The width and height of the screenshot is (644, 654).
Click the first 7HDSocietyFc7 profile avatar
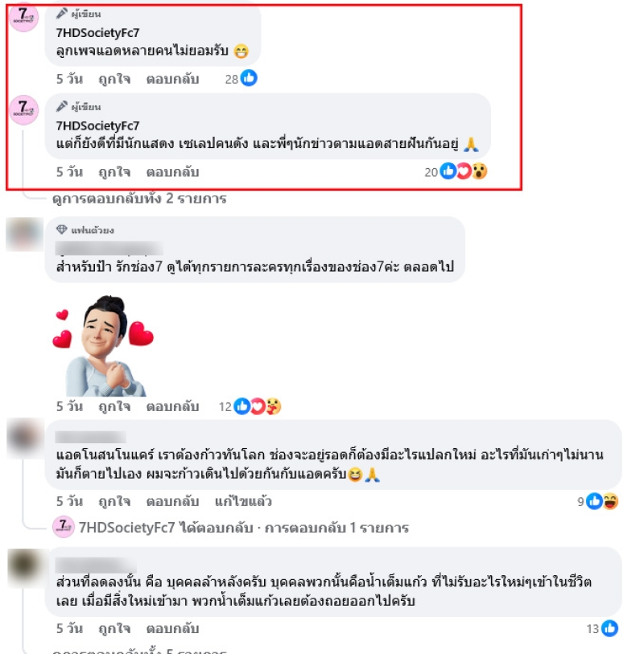pyautogui.click(x=24, y=17)
